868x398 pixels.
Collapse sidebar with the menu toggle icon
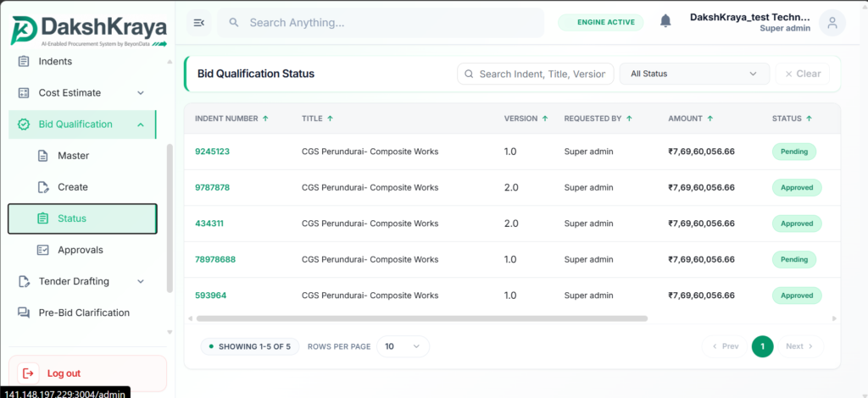[x=198, y=23]
